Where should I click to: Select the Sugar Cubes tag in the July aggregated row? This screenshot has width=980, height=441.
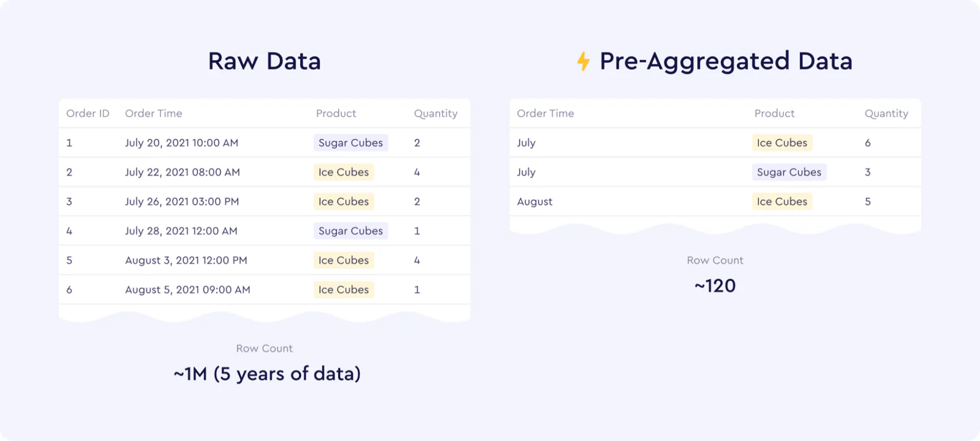pyautogui.click(x=789, y=172)
